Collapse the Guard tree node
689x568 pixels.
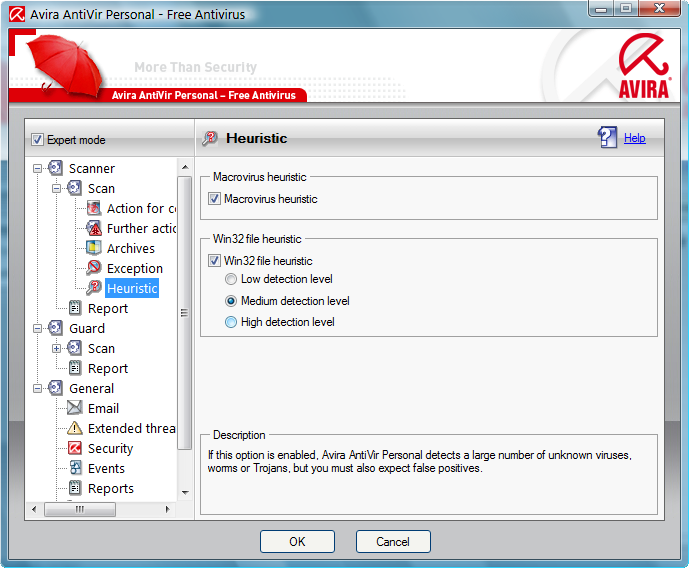click(37, 328)
